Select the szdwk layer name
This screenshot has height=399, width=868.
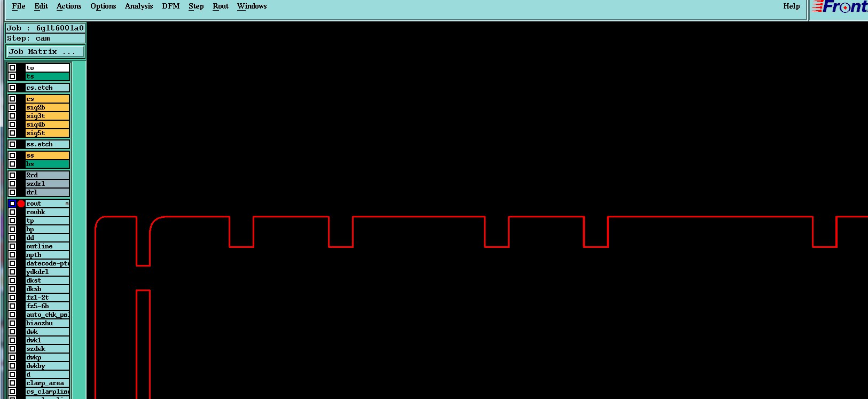(x=48, y=349)
